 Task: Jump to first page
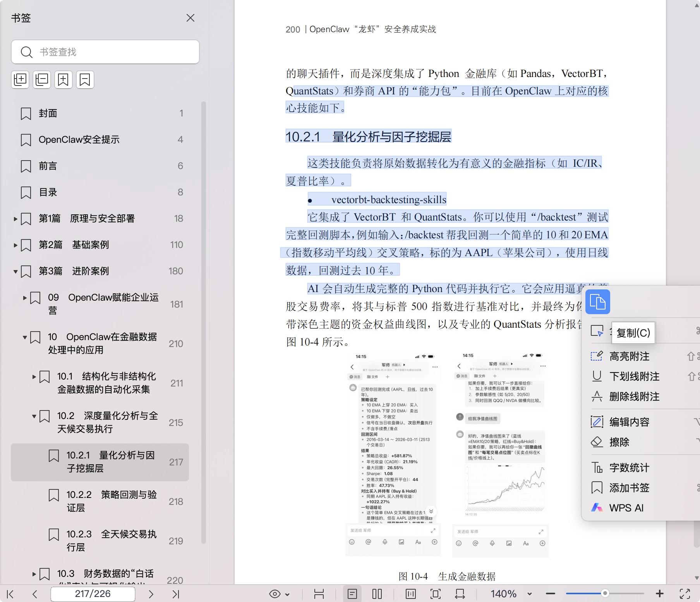click(10, 594)
